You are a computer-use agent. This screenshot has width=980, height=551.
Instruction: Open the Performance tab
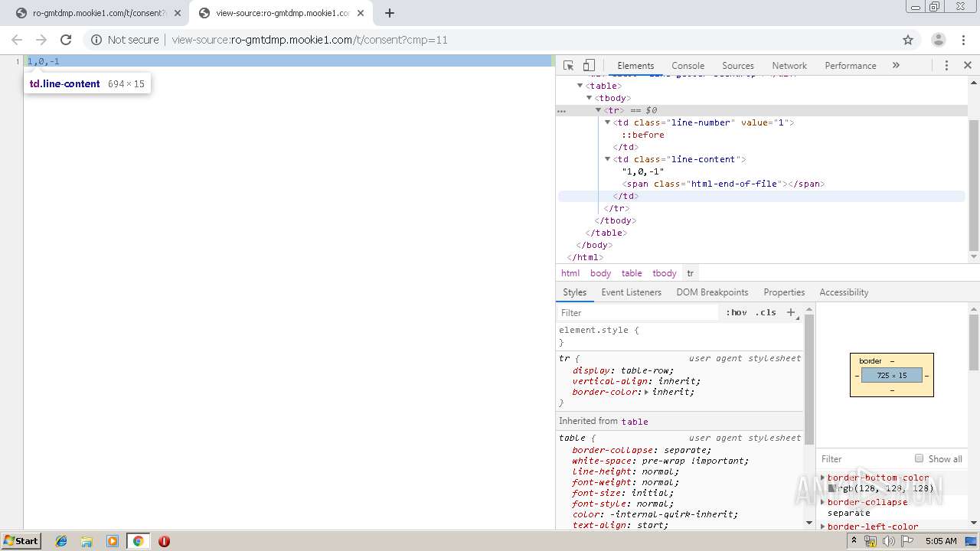click(850, 66)
